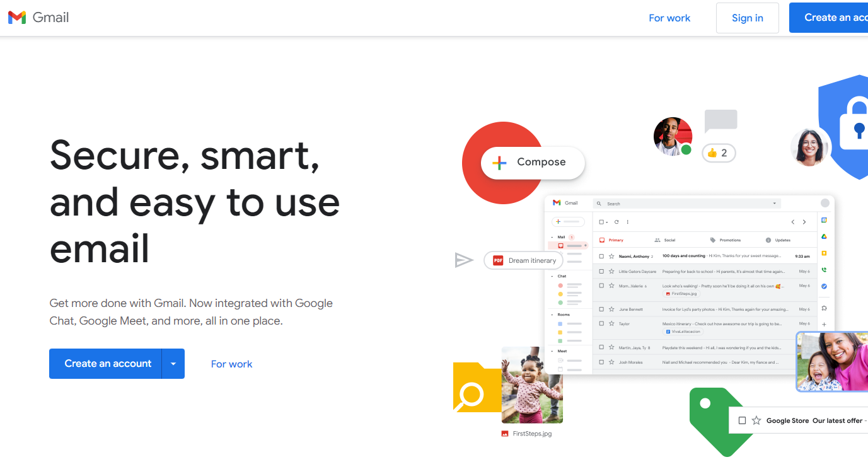Click the blue shield padlock icon
This screenshot has width=868, height=474.
tap(843, 127)
